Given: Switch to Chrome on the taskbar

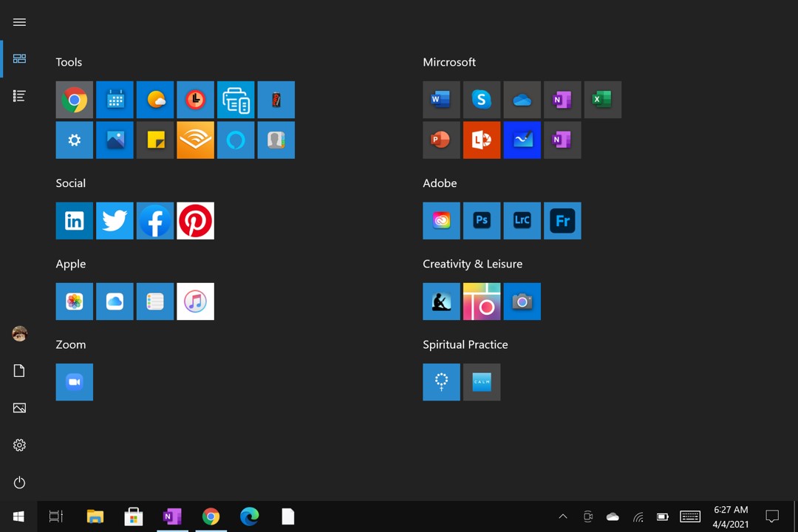Looking at the screenshot, I should coord(211,516).
